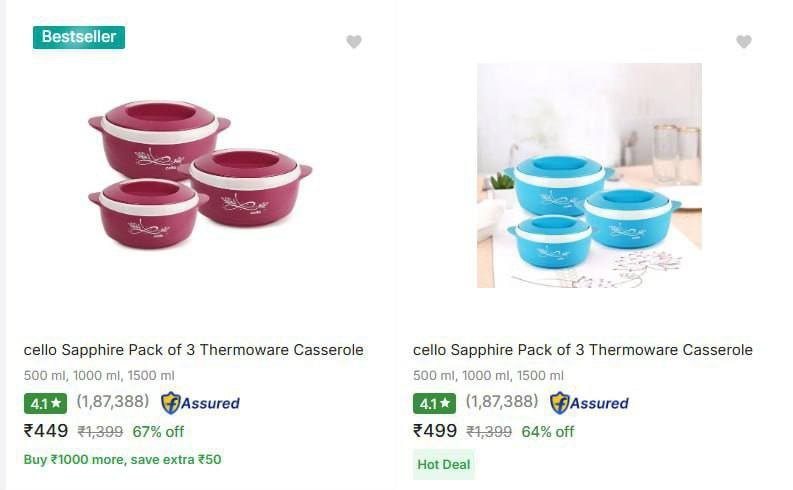Viewport: 793px width, 490px height.
Task: Click the Assured badge on the maroon set
Action: [x=201, y=403]
